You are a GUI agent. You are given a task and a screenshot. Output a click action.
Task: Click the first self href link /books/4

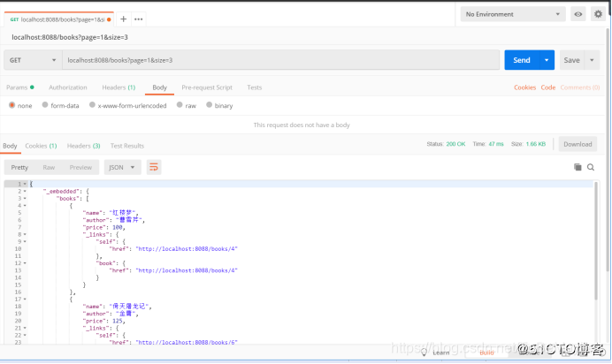187,249
